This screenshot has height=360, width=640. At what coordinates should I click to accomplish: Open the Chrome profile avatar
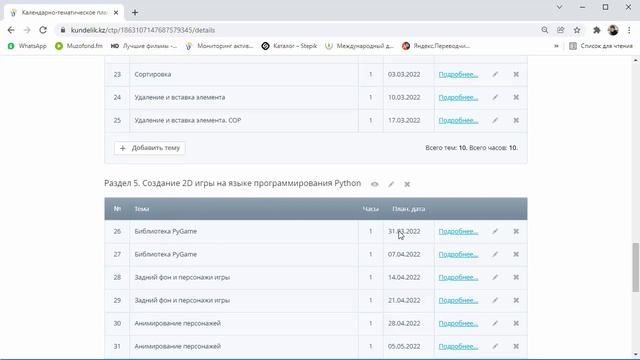coord(613,30)
